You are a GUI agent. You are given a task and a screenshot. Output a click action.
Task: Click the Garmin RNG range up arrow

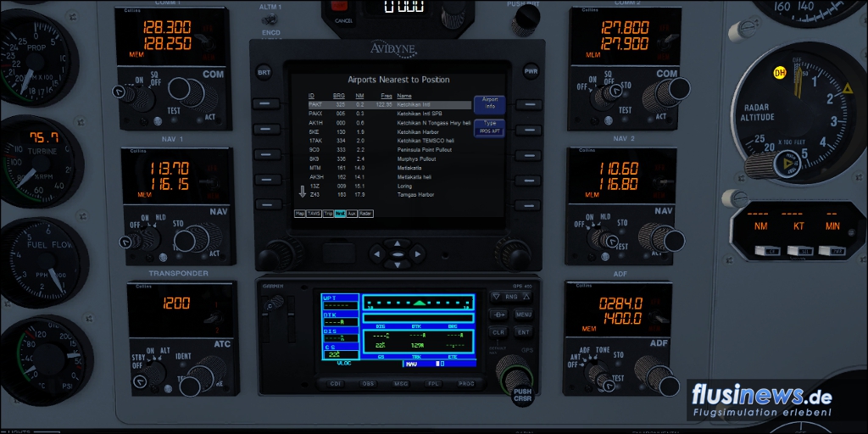526,297
